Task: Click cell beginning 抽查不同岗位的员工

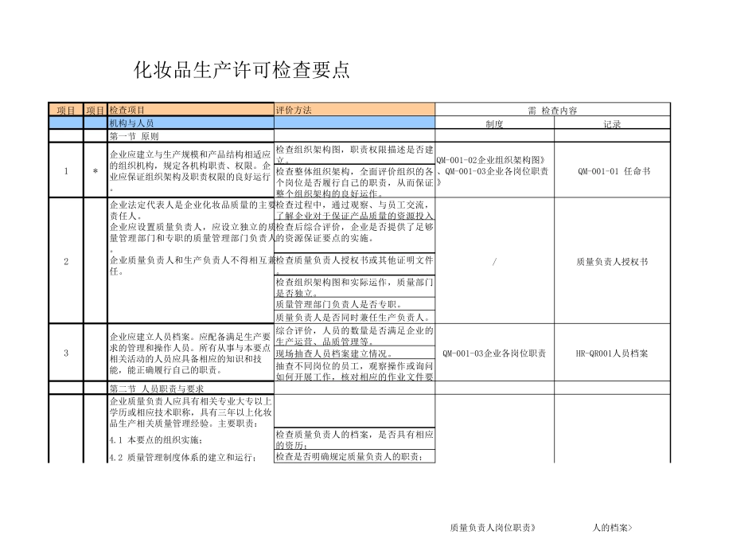Action: pos(354,370)
